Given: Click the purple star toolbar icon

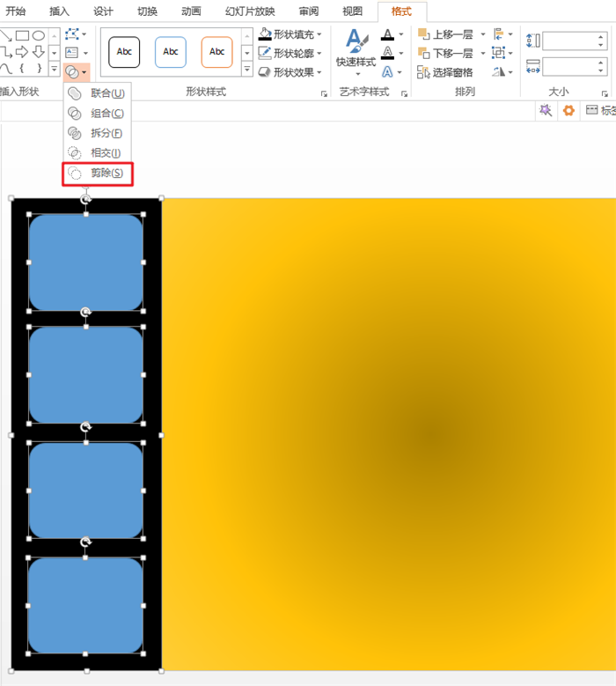Looking at the screenshot, I should pos(546,110).
